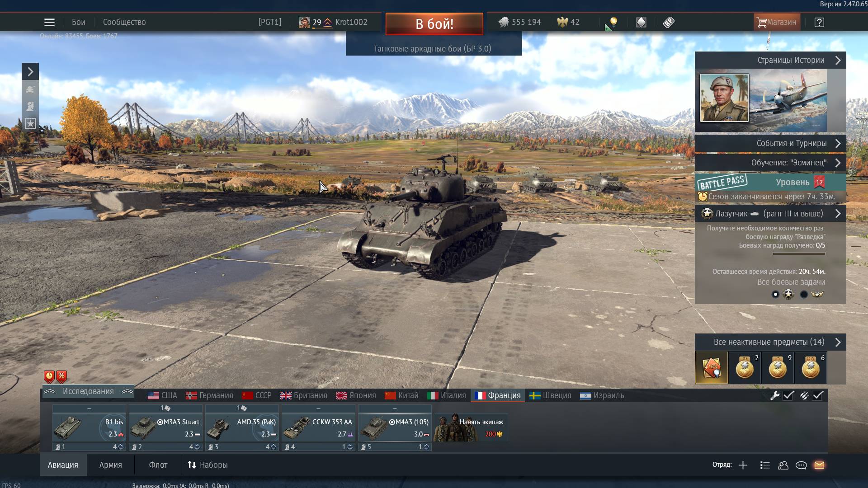
Task: Select the tank icon in left side panel
Action: coord(30,89)
